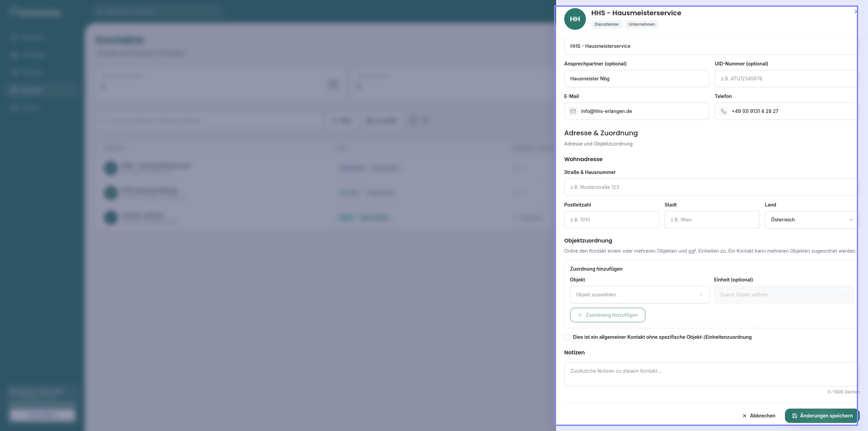Click the HH avatar circle

coord(575,19)
